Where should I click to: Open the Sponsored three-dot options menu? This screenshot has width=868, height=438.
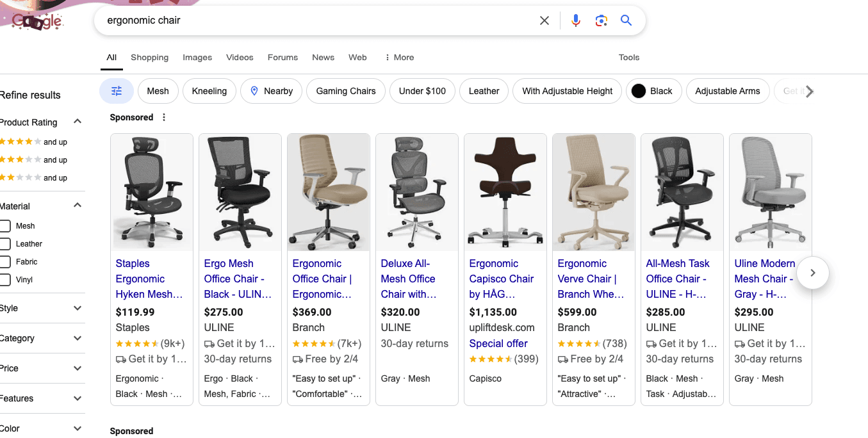164,117
